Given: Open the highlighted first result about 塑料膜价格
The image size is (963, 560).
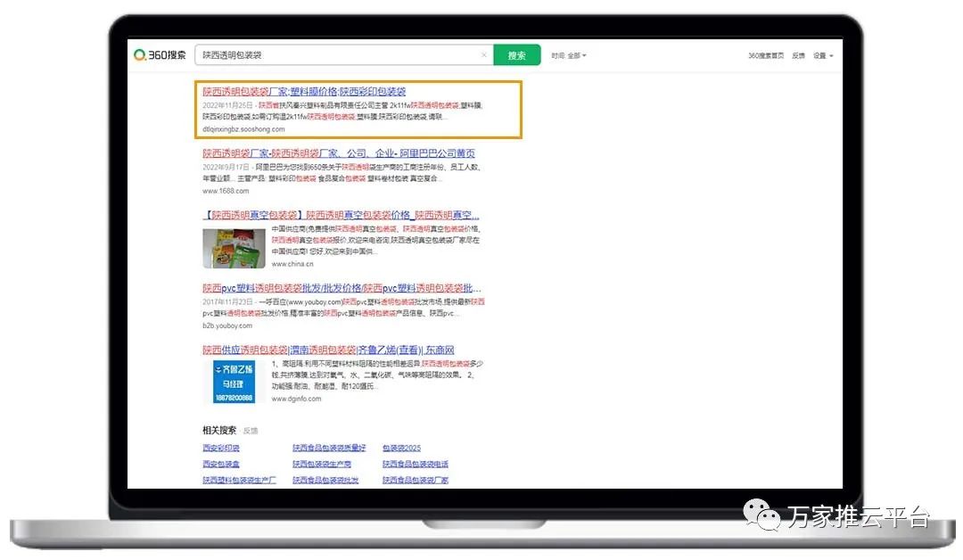Looking at the screenshot, I should point(304,92).
